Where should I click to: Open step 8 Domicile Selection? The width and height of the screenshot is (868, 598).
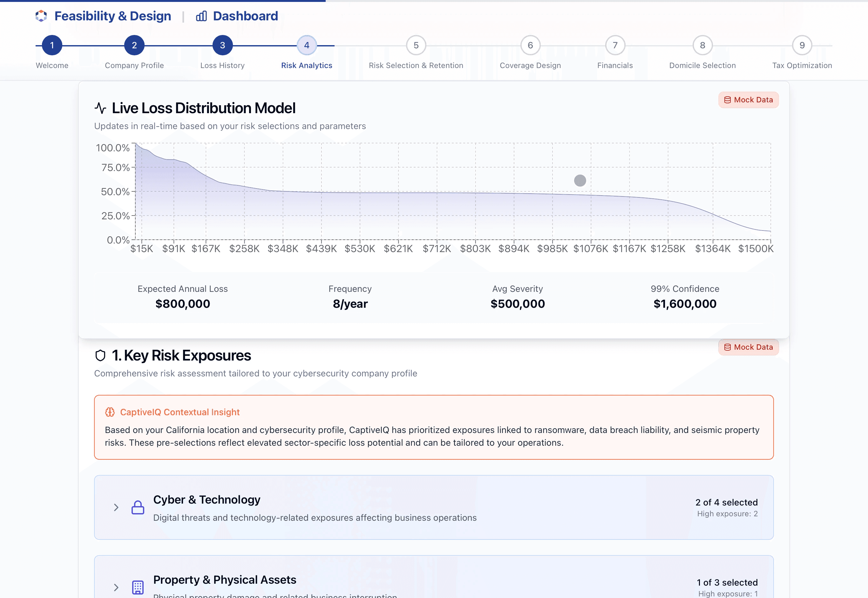pyautogui.click(x=702, y=45)
